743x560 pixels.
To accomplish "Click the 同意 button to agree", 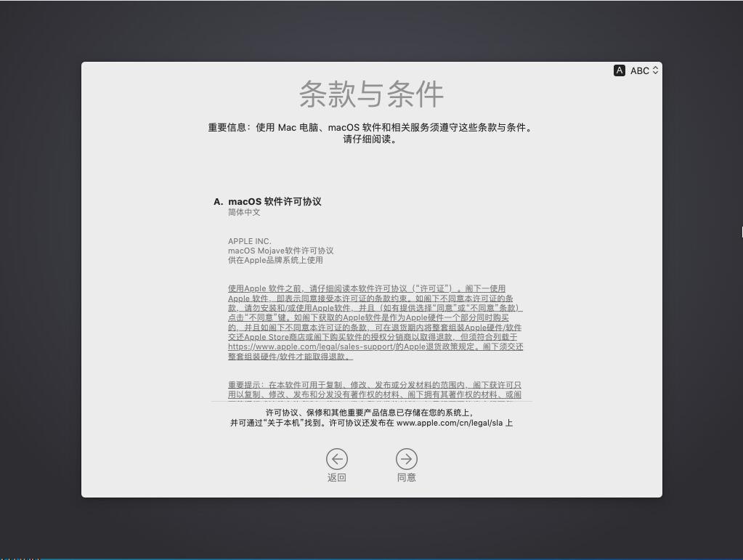I will 406,465.
